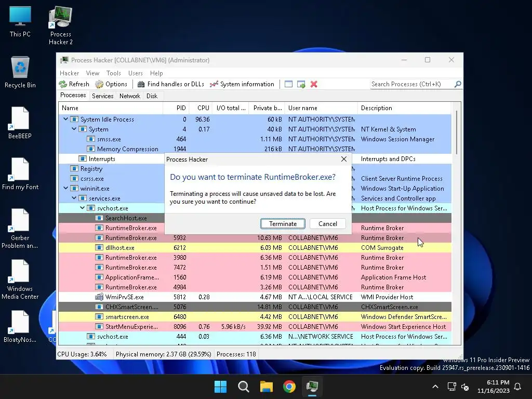Viewport: 532px width, 399px height.
Task: Open Google Chrome from the taskbar
Action: pyautogui.click(x=289, y=387)
